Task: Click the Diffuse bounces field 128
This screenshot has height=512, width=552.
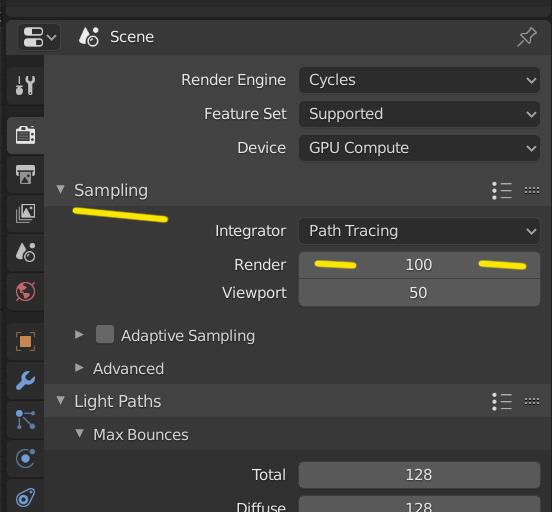Action: tap(419, 504)
